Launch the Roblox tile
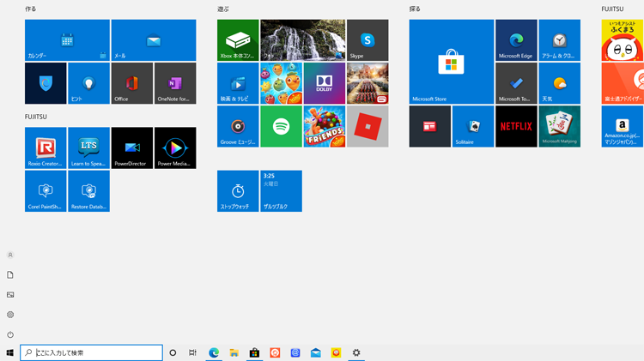Screen dimensions: 644x361 tap(368, 126)
